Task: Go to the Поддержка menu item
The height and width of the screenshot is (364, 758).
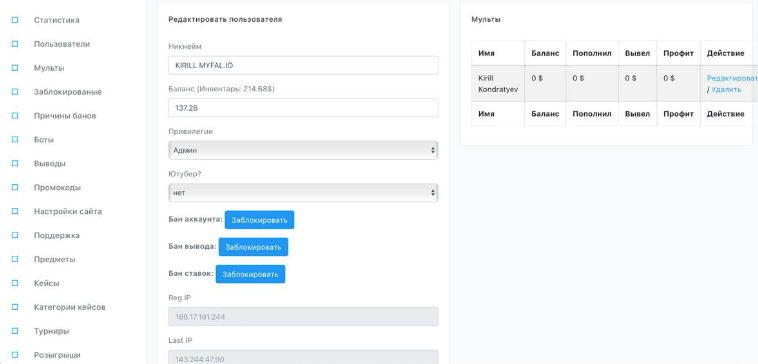Action: 57,235
